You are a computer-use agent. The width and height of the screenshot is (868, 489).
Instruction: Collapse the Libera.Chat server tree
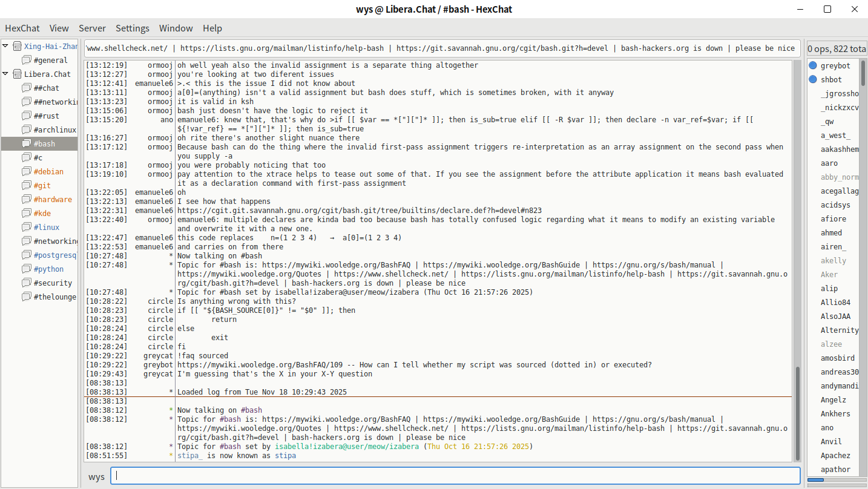tap(5, 74)
